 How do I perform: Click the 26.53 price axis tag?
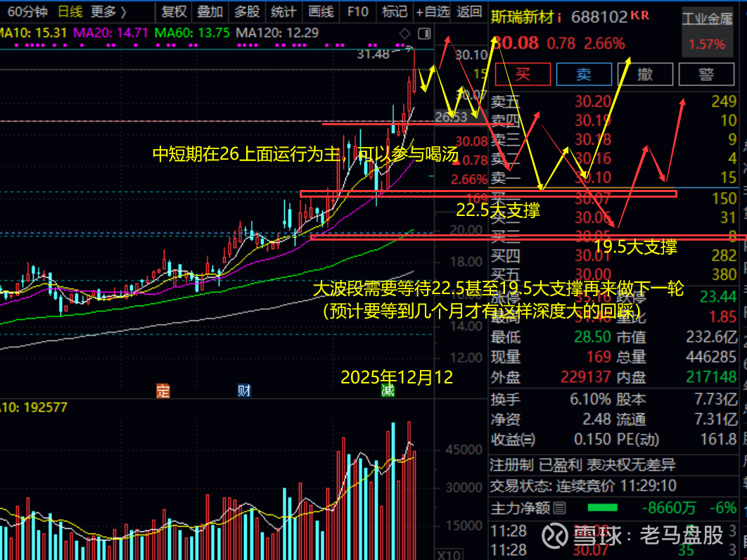click(x=451, y=117)
